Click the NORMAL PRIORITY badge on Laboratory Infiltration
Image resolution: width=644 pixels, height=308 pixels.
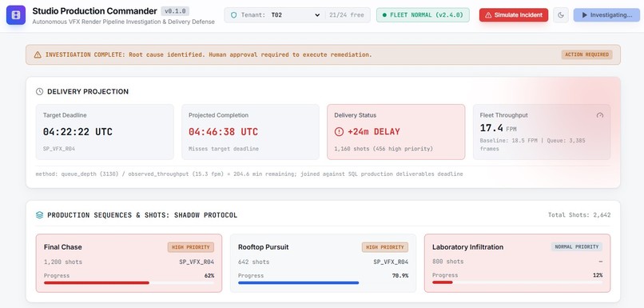click(x=577, y=247)
